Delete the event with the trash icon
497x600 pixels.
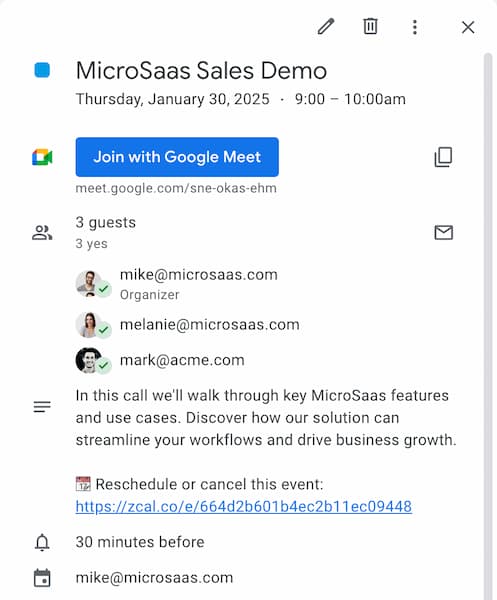tap(370, 26)
